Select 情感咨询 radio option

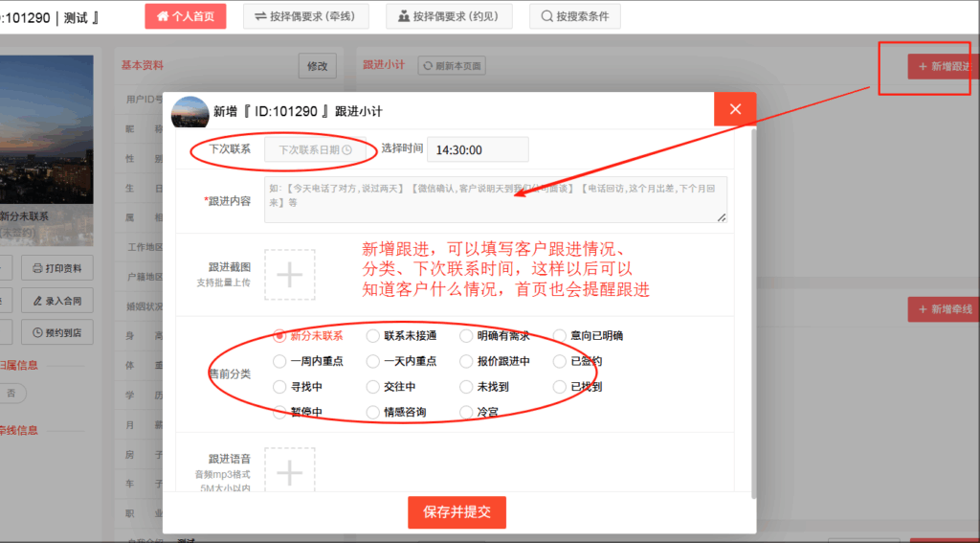click(373, 412)
